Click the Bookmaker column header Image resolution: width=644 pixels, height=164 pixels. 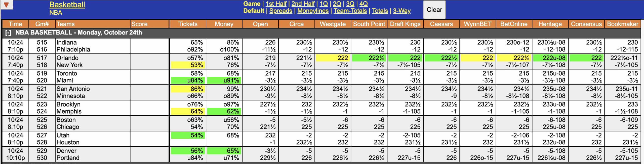pos(623,24)
